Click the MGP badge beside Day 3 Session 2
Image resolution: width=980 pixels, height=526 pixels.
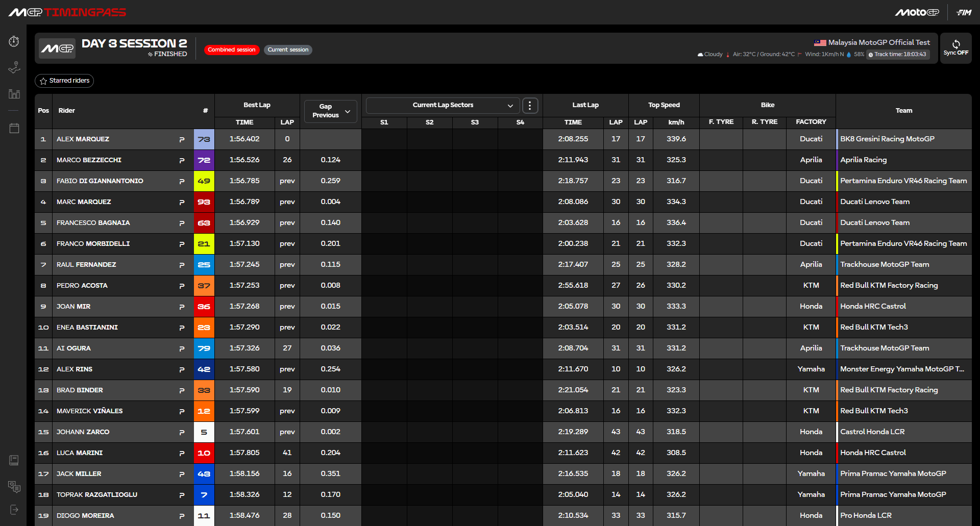(x=57, y=48)
